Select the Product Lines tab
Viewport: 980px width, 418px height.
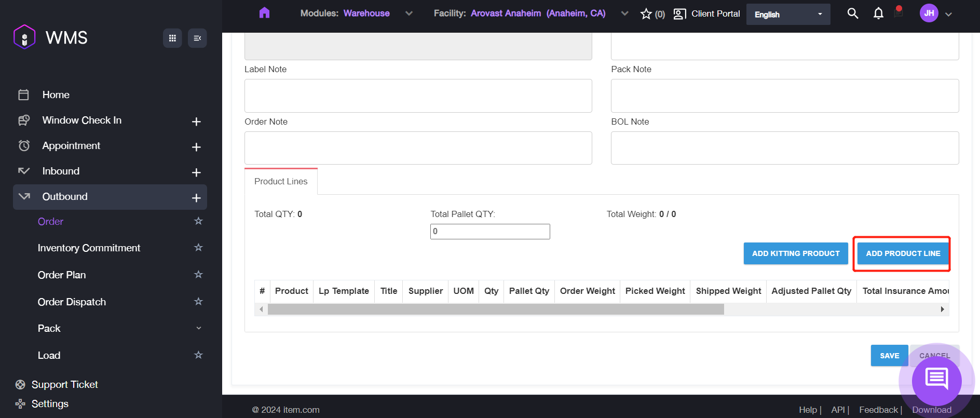281,181
